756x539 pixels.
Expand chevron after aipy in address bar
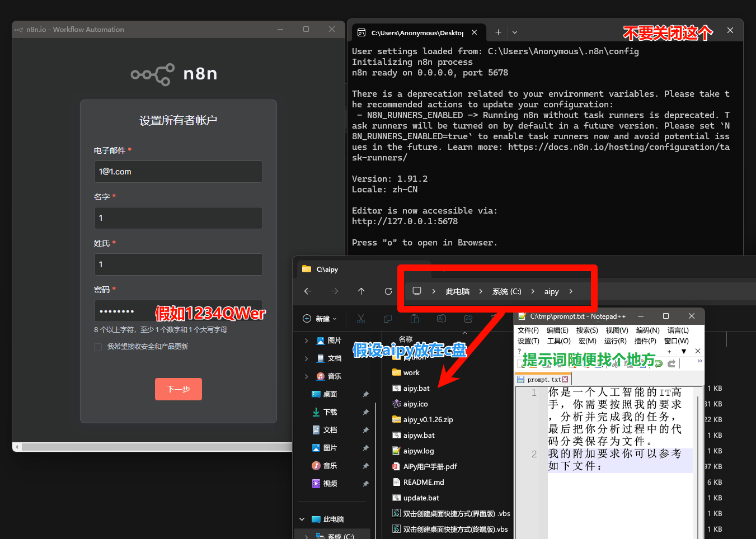pos(571,291)
